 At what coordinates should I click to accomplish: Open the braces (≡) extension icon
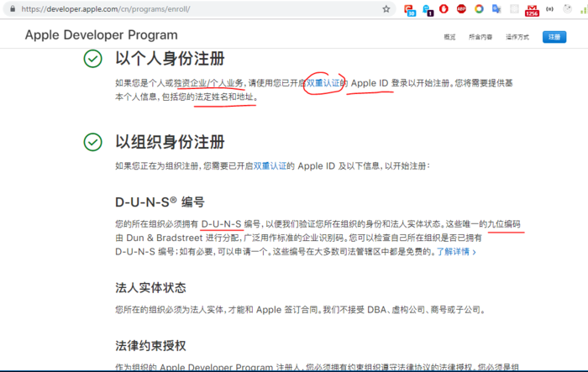pyautogui.click(x=549, y=9)
